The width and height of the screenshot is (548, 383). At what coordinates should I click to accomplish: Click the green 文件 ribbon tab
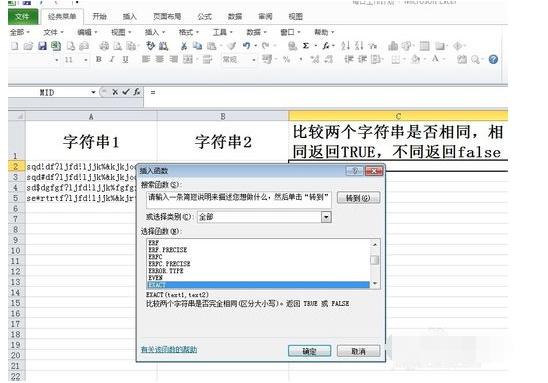tap(22, 16)
